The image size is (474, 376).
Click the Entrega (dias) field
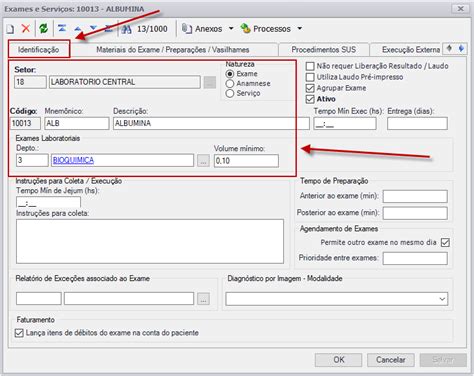[417, 124]
